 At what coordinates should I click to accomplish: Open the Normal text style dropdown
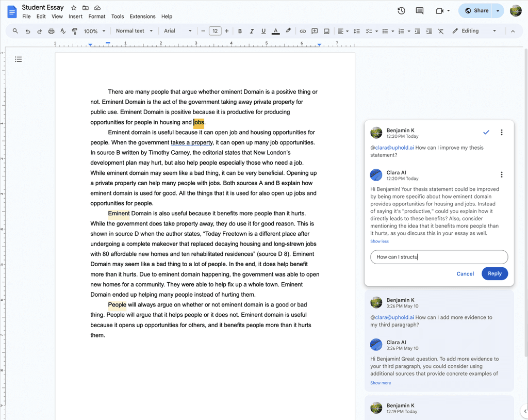coord(134,30)
